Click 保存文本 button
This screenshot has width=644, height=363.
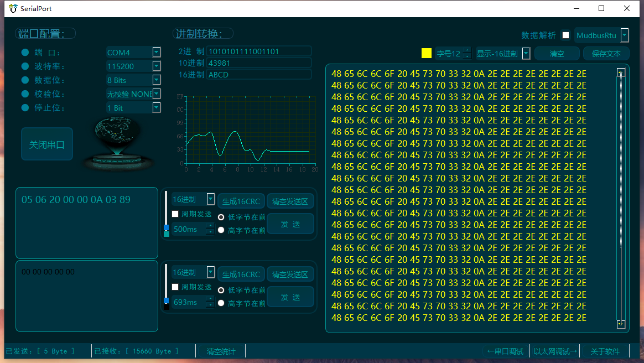[x=606, y=54]
